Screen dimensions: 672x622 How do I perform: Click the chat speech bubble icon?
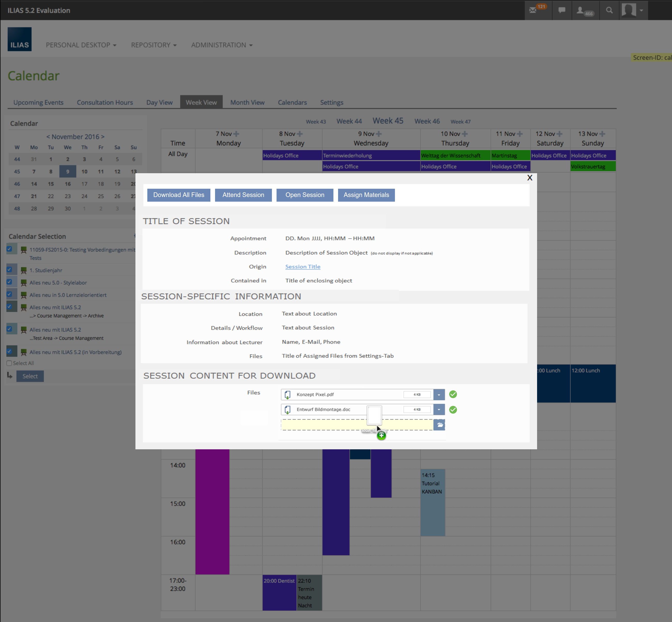click(x=562, y=10)
